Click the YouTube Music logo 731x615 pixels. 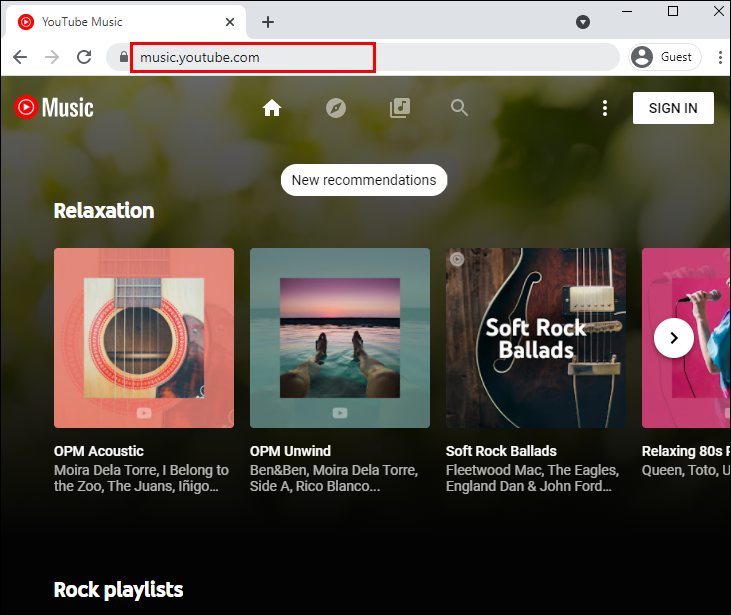(54, 108)
